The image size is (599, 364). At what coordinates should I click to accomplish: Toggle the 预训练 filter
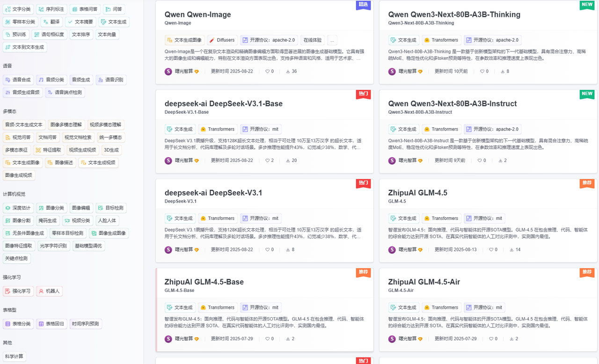pyautogui.click(x=16, y=34)
